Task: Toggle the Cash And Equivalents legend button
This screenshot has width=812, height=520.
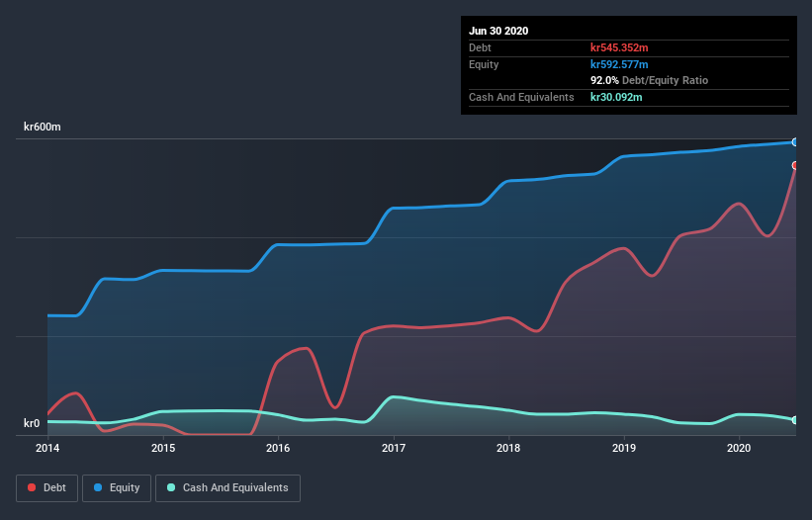Action: (x=227, y=488)
